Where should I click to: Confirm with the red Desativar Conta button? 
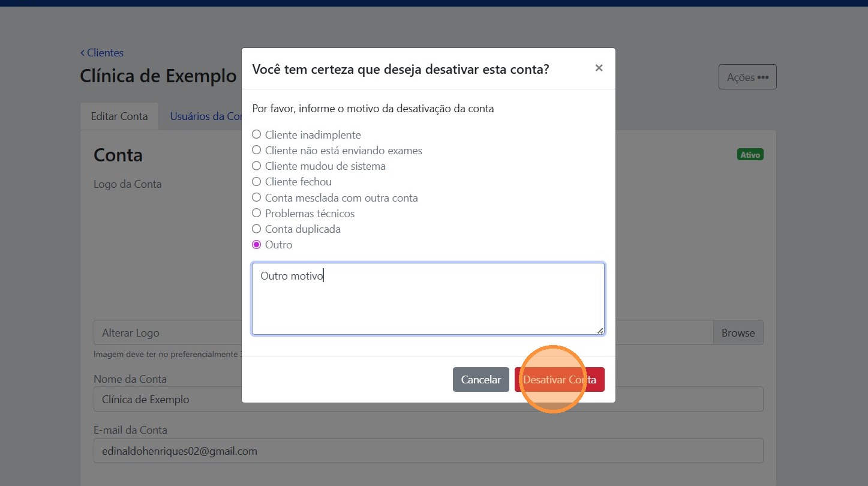559,380
